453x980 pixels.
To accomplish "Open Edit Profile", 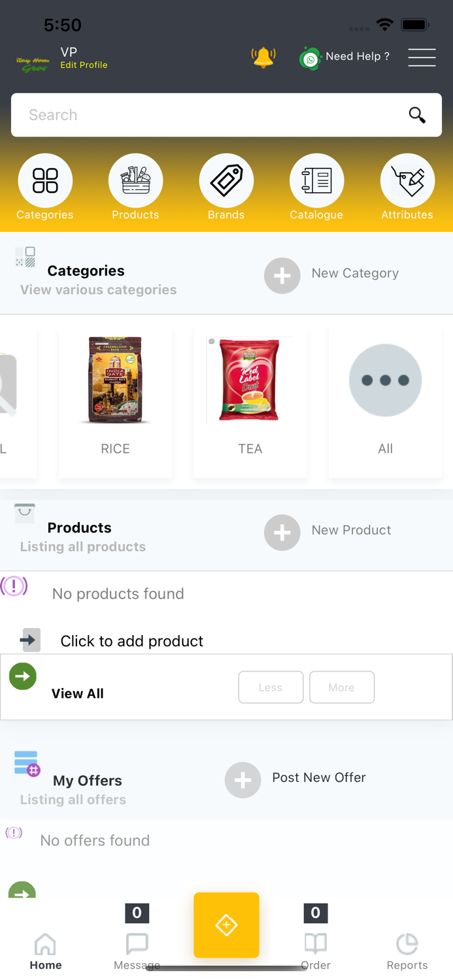I will (x=84, y=65).
